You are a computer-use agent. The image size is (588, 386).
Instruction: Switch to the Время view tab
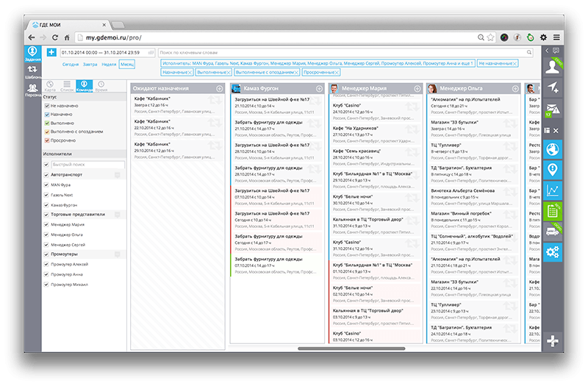[101, 86]
